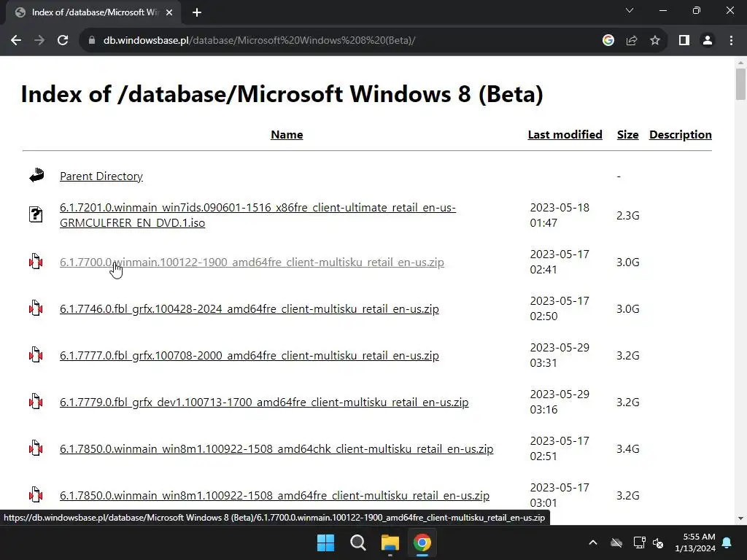Sort listing by Last modified column
The image size is (747, 560).
click(x=565, y=135)
